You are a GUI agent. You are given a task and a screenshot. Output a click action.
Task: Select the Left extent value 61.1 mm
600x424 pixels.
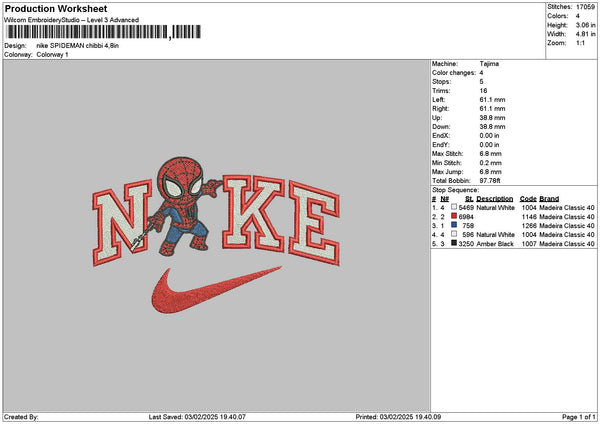click(x=492, y=100)
